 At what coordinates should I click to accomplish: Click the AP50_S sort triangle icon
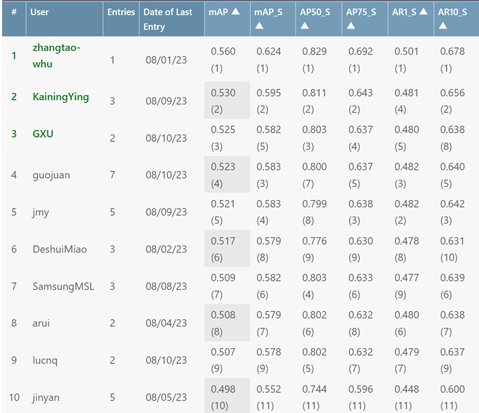(304, 26)
